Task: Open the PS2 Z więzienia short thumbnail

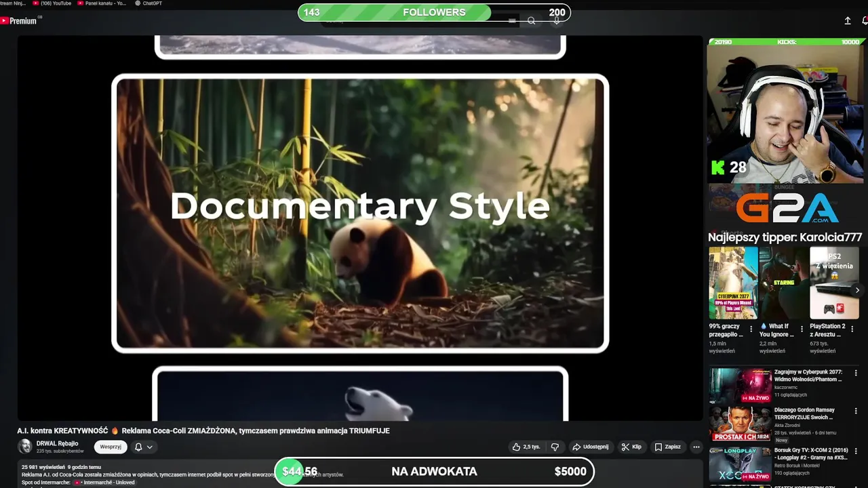Action: click(x=834, y=283)
